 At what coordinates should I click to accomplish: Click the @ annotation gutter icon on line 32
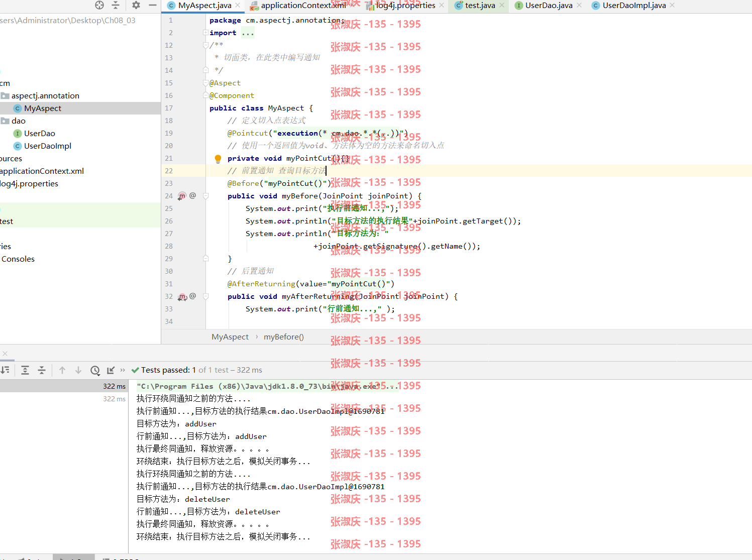point(192,296)
